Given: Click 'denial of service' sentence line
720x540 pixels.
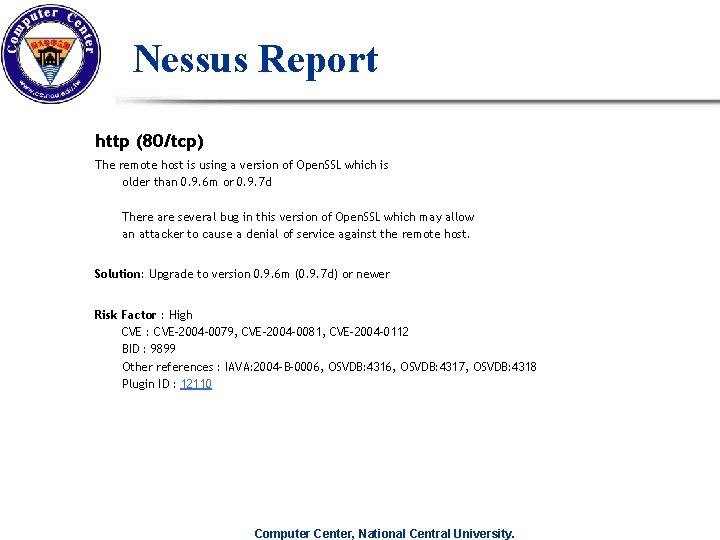Looking at the screenshot, I should coord(296,234).
